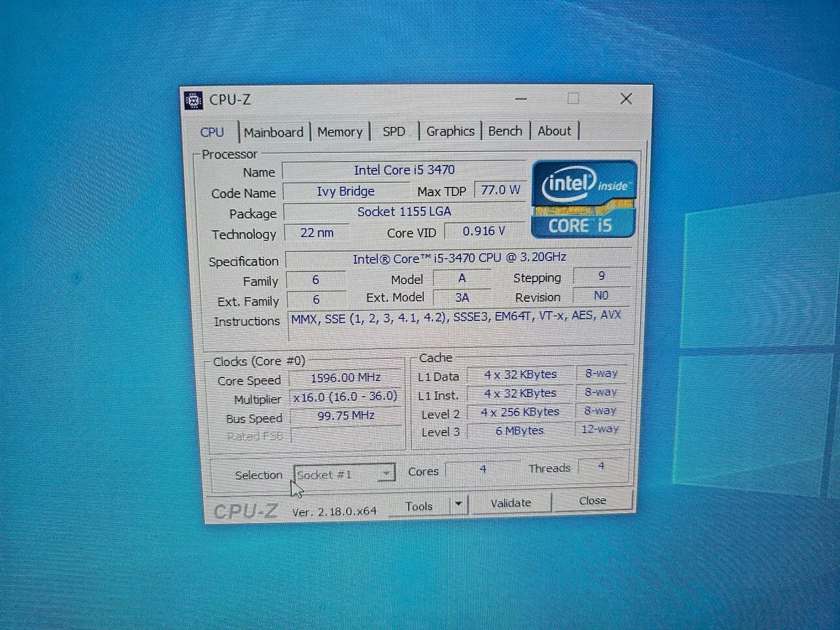Screen dimensions: 840x630
Task: Click the L1 Data 8-way associativity
Action: pyautogui.click(x=601, y=373)
